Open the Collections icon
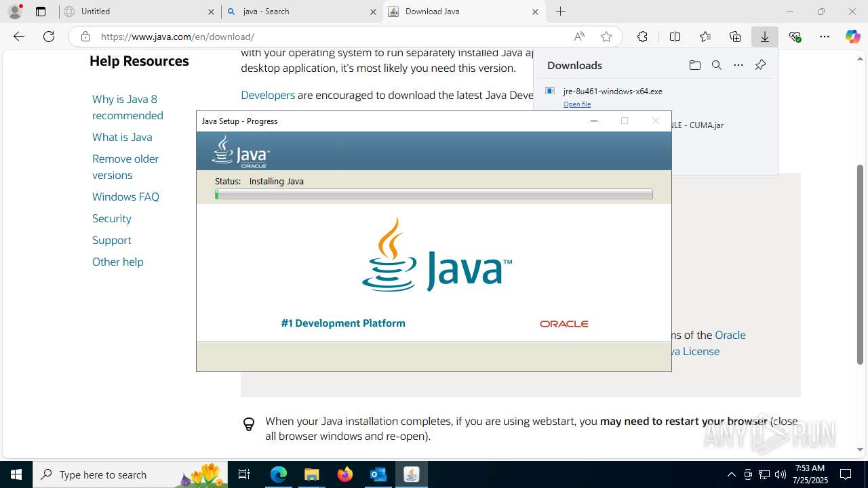Image resolution: width=868 pixels, height=488 pixels. tap(735, 37)
